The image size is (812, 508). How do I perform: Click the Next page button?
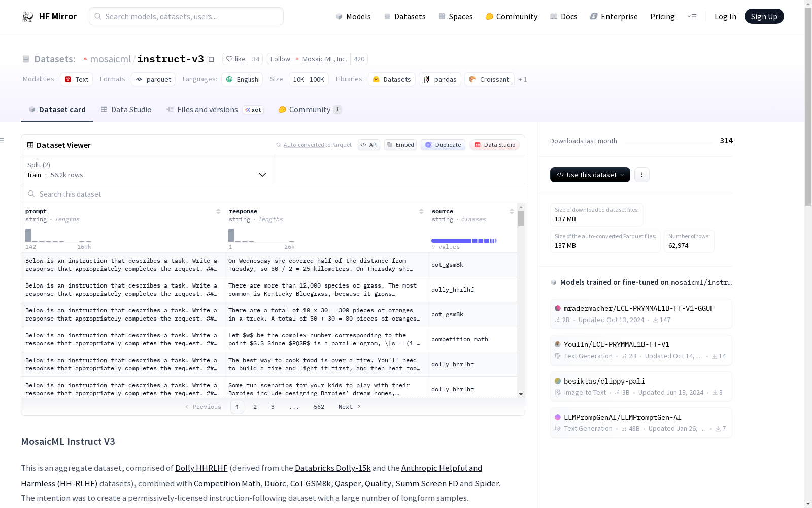pos(350,407)
